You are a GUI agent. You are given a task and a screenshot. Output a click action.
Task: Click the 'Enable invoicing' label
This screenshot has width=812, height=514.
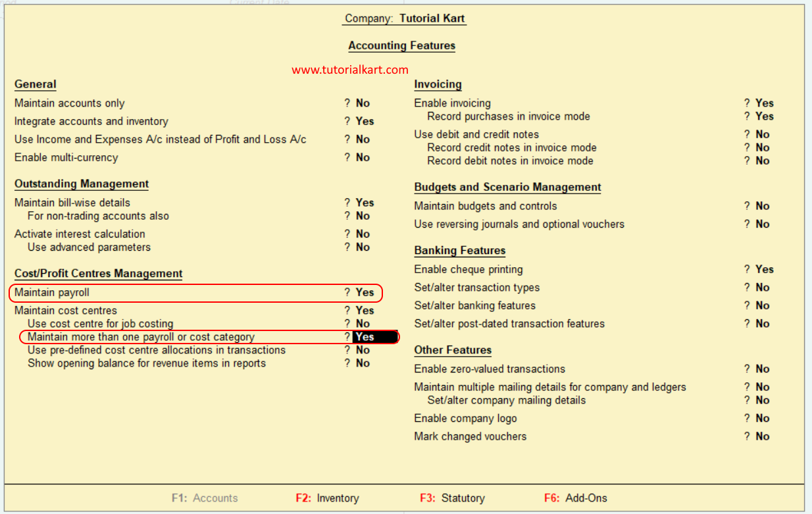[452, 103]
